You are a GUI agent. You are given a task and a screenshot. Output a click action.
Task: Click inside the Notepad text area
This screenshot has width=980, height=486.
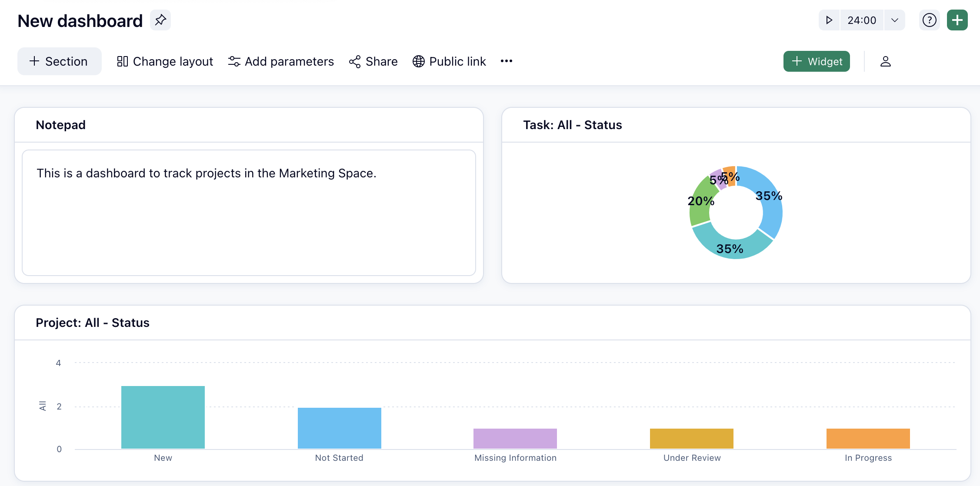249,213
